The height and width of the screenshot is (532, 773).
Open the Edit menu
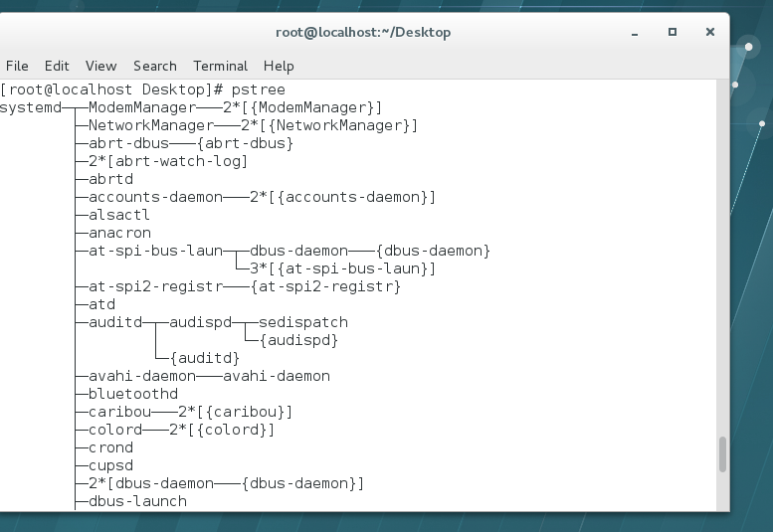[x=57, y=66]
